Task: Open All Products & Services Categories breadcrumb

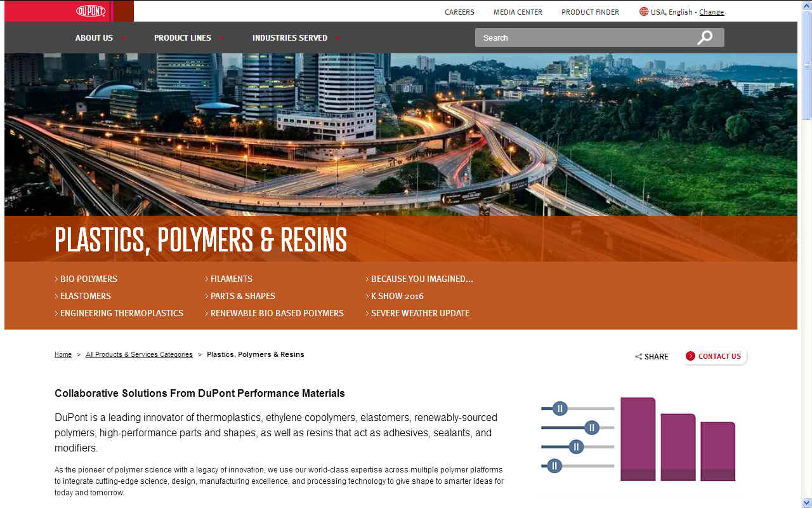Action: point(139,354)
